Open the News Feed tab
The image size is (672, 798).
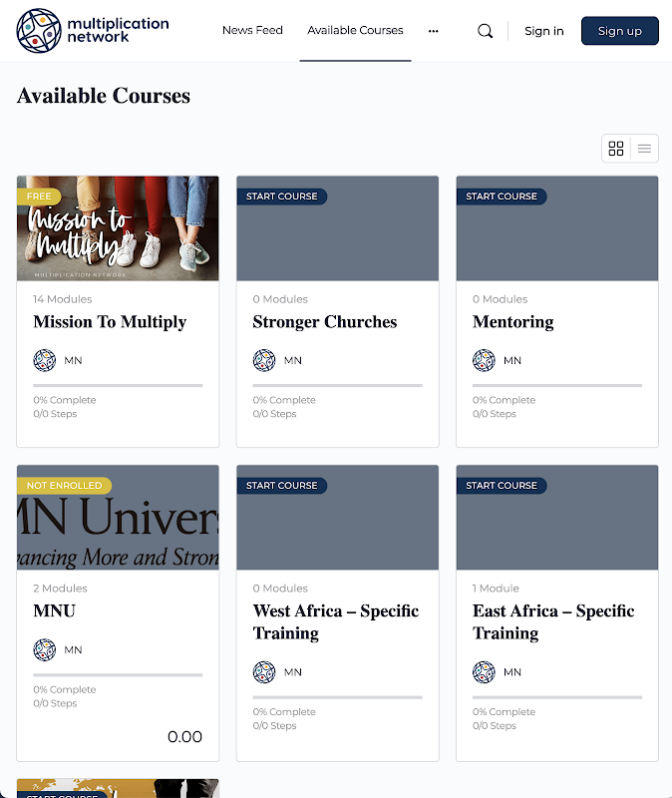[252, 31]
